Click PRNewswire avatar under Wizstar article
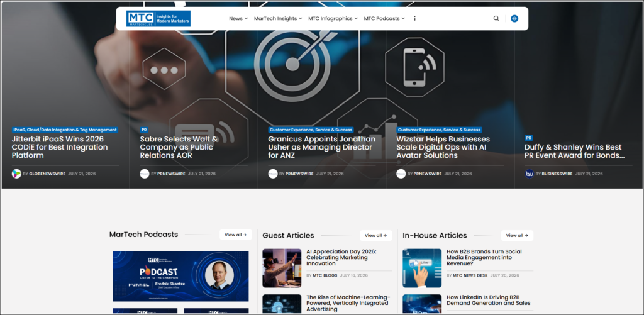Viewport: 644px width, 315px height. (x=401, y=174)
